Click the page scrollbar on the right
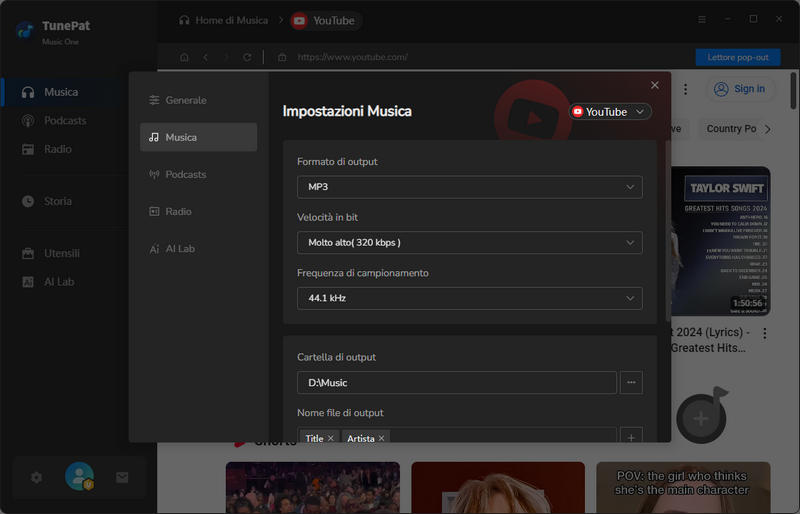The height and width of the screenshot is (514, 800). point(793,91)
